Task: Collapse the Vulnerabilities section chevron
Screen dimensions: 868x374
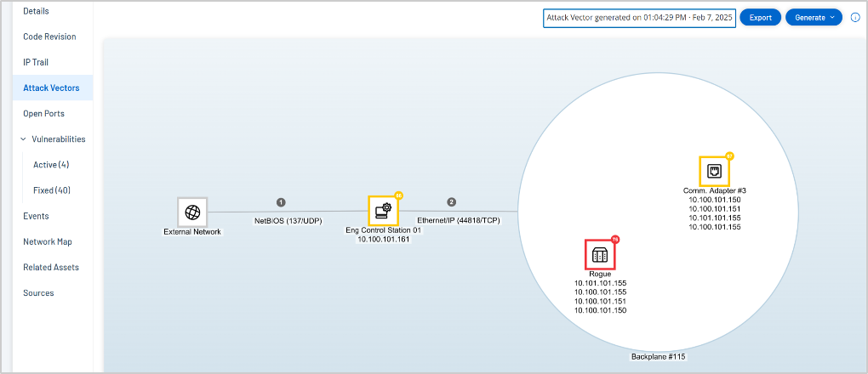Action: (x=23, y=139)
